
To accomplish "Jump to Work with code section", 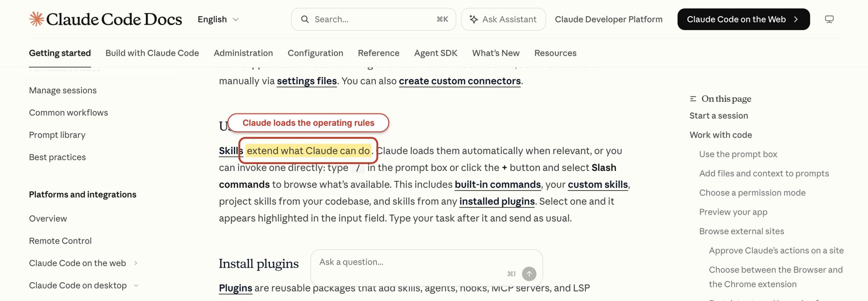I will click(x=721, y=135).
